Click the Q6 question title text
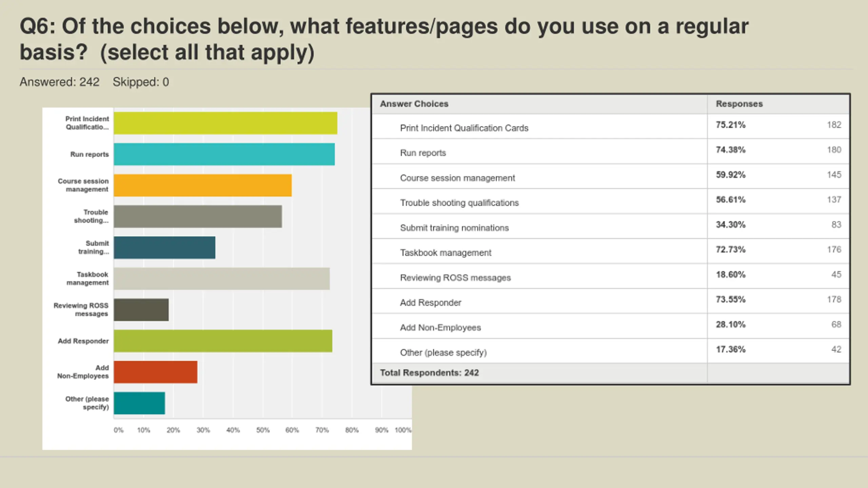This screenshot has height=488, width=868. coord(384,39)
